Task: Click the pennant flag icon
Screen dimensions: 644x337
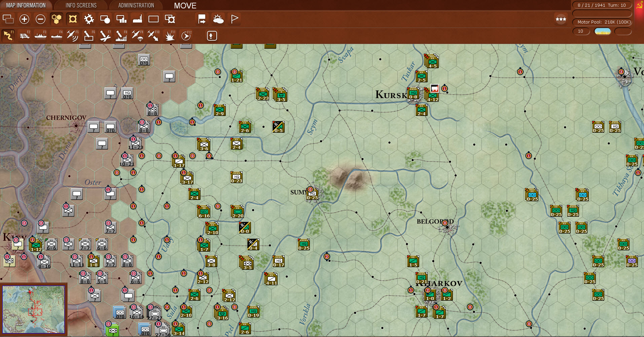Action: (x=235, y=19)
